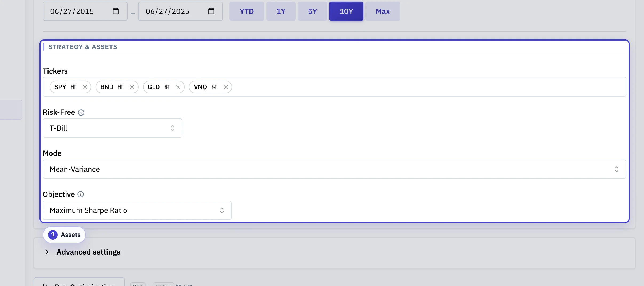Expand Advanced settings section
This screenshot has height=286, width=644.
[x=83, y=252]
